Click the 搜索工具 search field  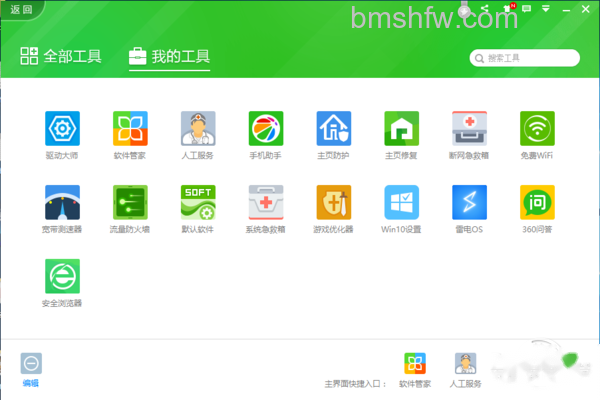point(524,58)
